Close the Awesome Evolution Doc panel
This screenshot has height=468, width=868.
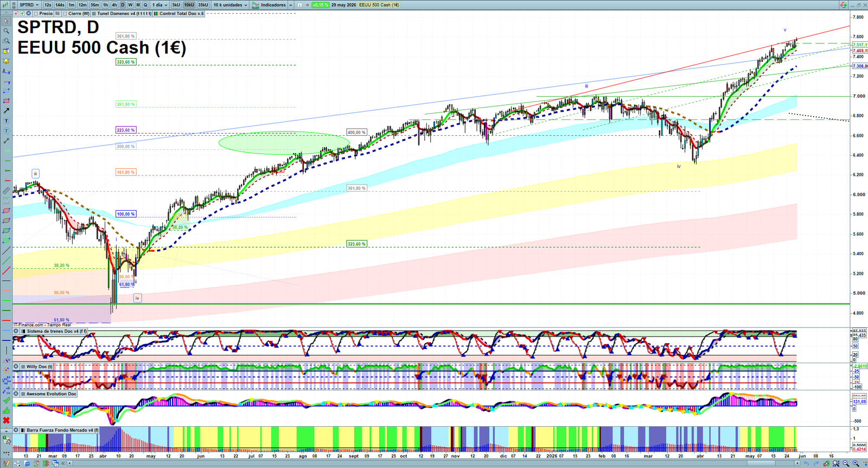(x=16, y=394)
